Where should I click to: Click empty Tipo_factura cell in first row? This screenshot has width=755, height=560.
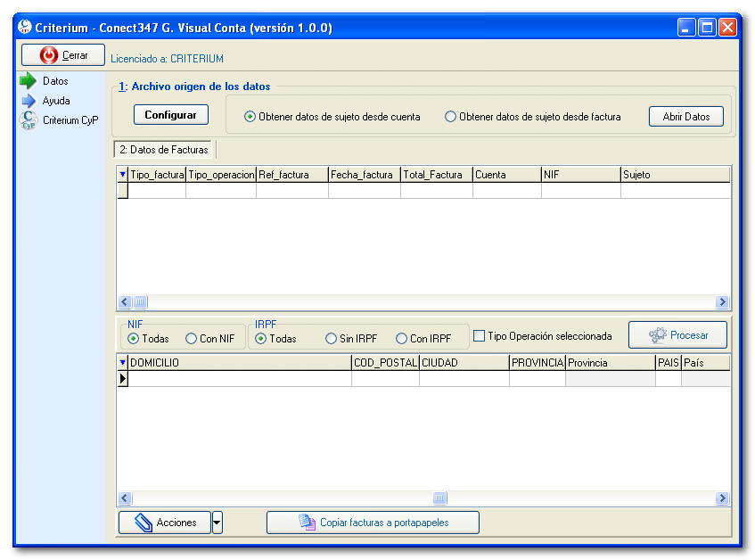[x=157, y=191]
